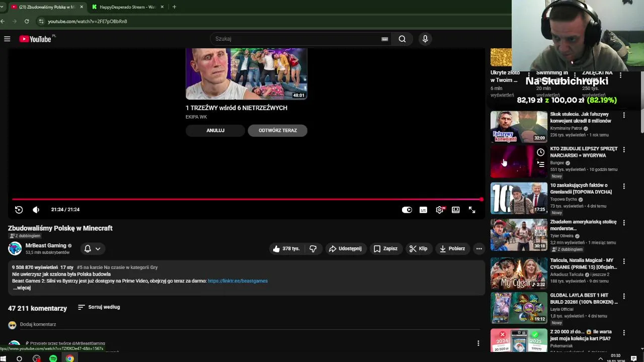
Task: Switch player to theater mode
Action: coord(456,210)
